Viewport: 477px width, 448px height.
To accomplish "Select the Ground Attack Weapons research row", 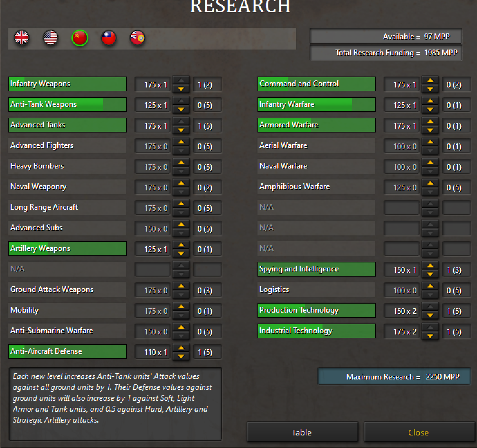I will pos(68,290).
